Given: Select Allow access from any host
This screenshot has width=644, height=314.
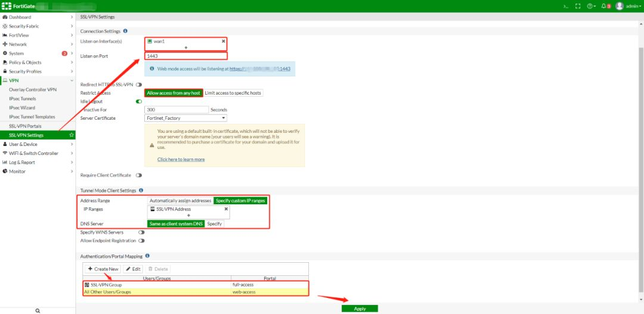Looking at the screenshot, I should coord(174,93).
